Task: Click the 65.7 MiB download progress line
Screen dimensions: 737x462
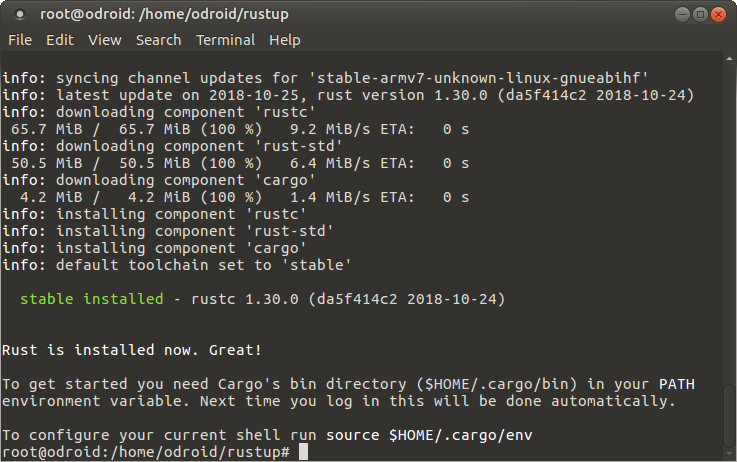Action: 240,129
